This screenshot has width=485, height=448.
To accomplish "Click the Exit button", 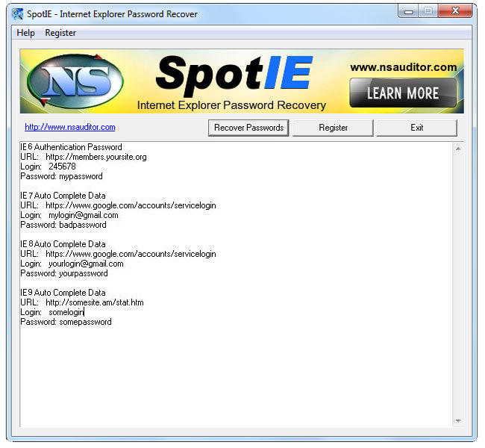I will point(416,128).
